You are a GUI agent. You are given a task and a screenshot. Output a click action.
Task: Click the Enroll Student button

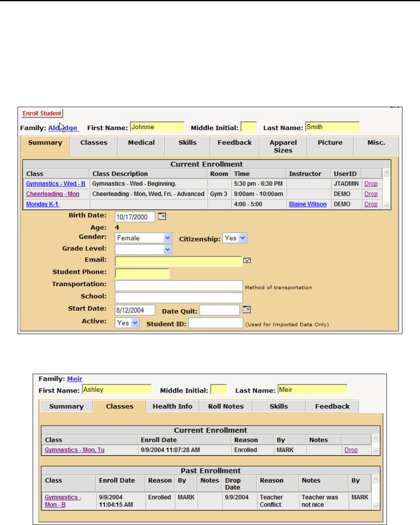tap(42, 113)
